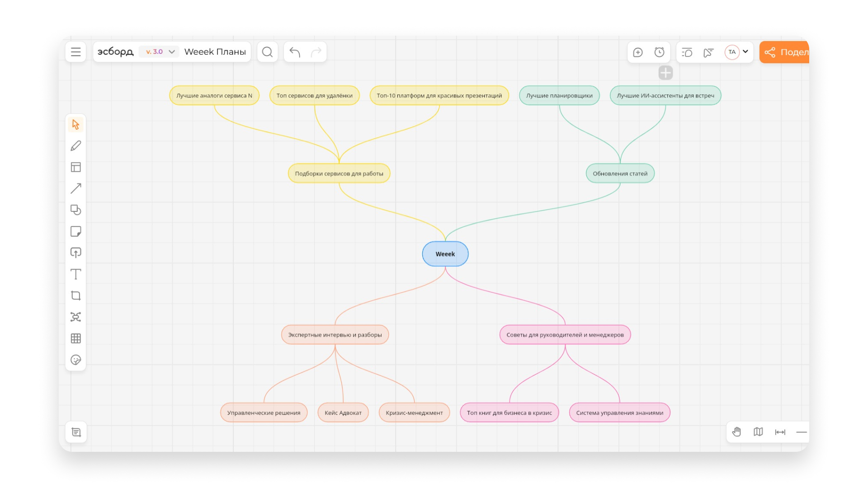
Task: Click the upload file tool
Action: point(75,253)
